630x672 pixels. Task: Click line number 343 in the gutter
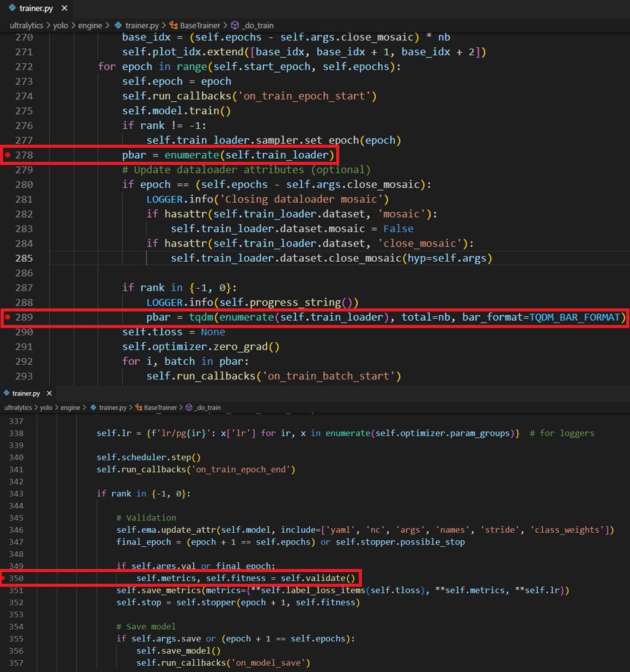(17, 494)
